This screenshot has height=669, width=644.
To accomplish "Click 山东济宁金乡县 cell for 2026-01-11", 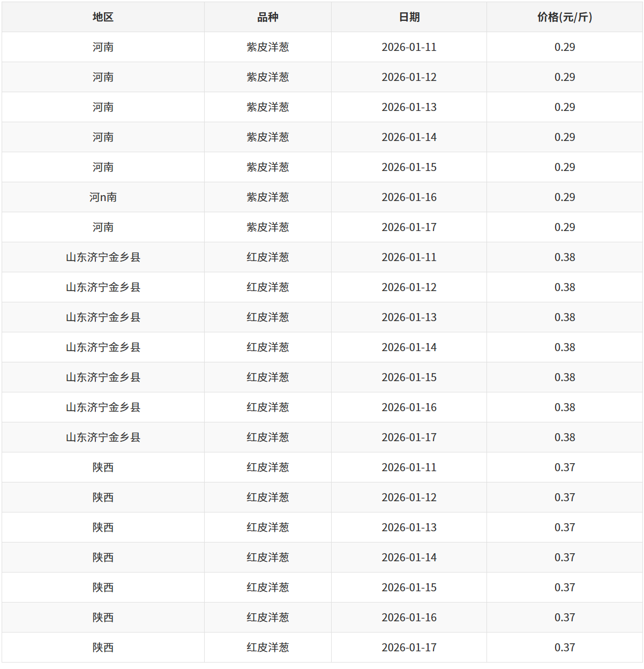I will (x=103, y=257).
